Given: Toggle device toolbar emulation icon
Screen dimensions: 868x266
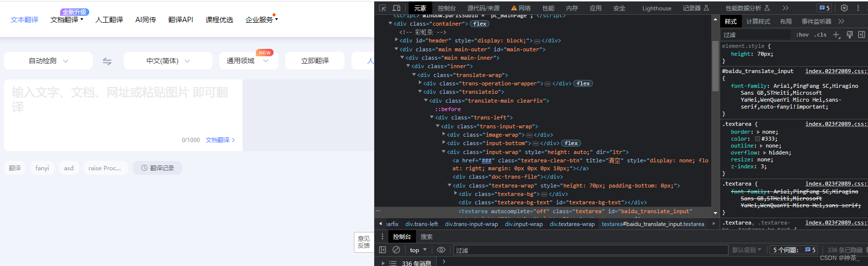Looking at the screenshot, I should point(396,8).
